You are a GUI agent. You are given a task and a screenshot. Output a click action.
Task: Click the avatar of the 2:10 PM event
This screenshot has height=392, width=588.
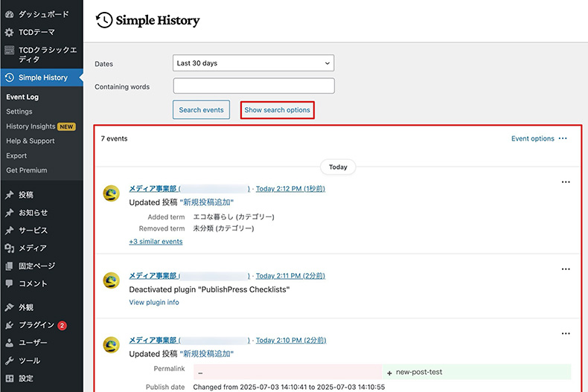(112, 345)
